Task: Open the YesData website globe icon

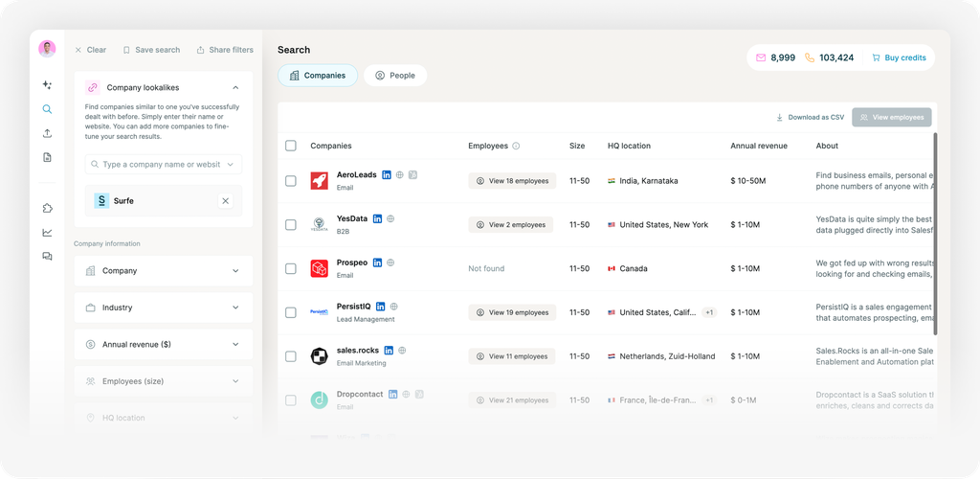Action: 391,218
